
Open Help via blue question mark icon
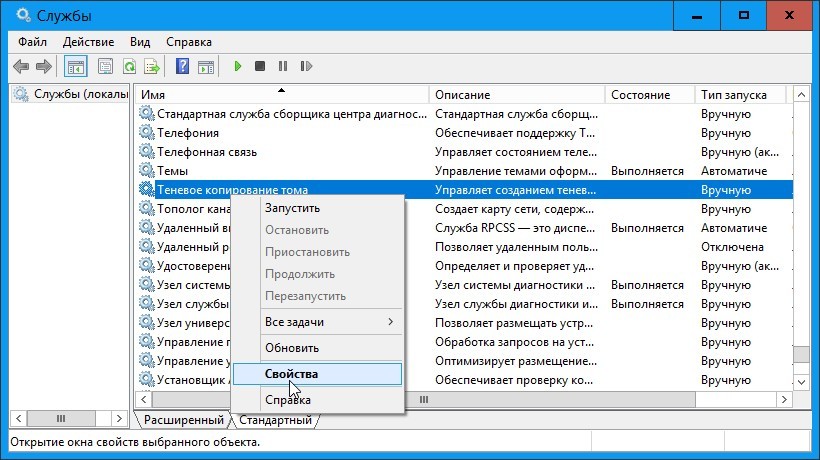tap(182, 66)
